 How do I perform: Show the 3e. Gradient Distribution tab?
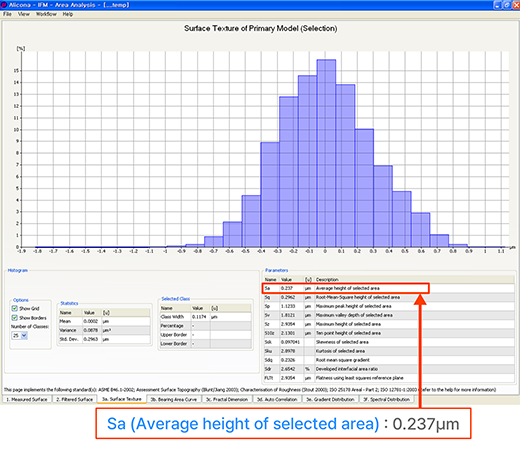pyautogui.click(x=330, y=399)
